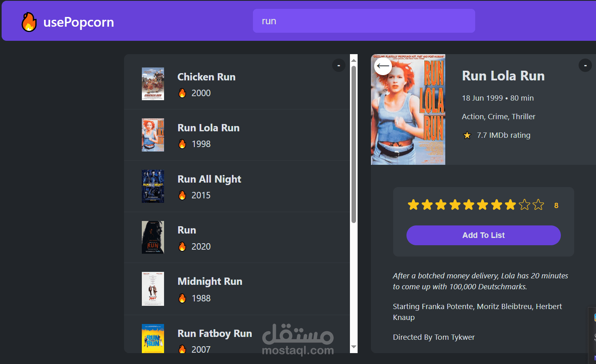
Task: Select the 'Run Fatboy Run' title
Action: pyautogui.click(x=215, y=333)
